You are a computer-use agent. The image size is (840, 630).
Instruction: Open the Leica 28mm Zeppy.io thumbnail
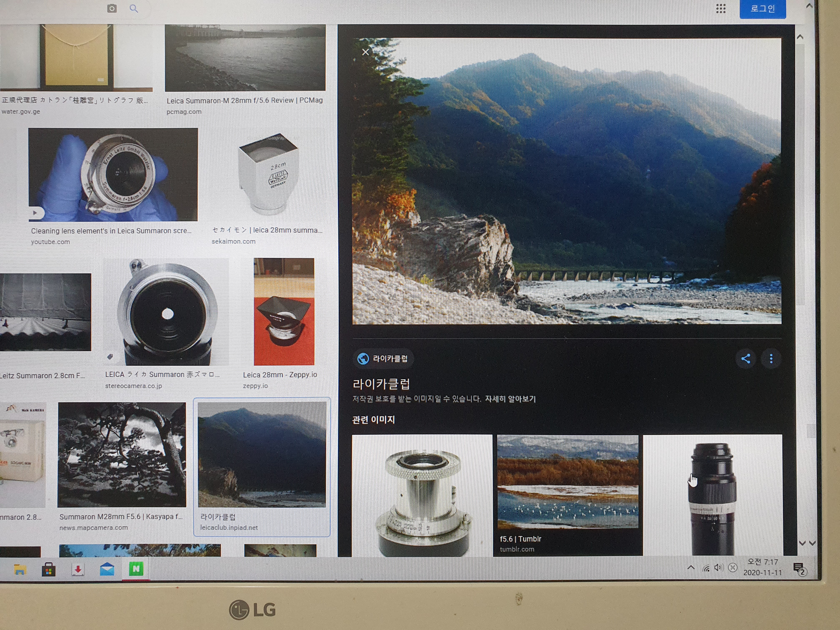pos(284,311)
